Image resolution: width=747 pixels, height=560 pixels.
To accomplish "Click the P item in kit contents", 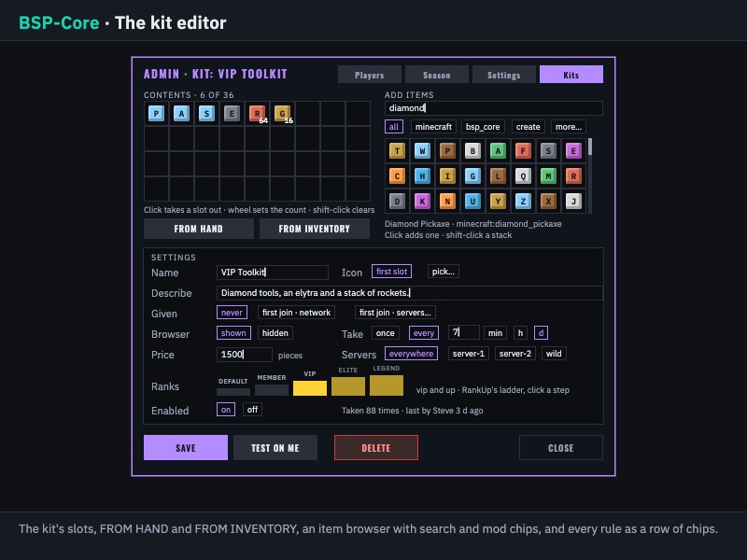I will [156, 113].
